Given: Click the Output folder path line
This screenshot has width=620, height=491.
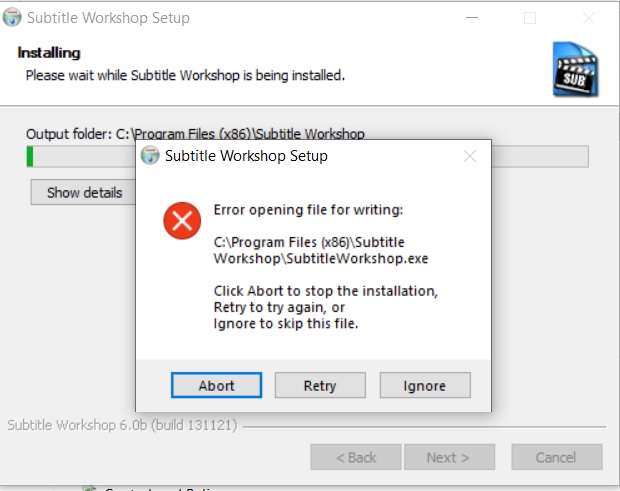Looking at the screenshot, I should coord(195,134).
